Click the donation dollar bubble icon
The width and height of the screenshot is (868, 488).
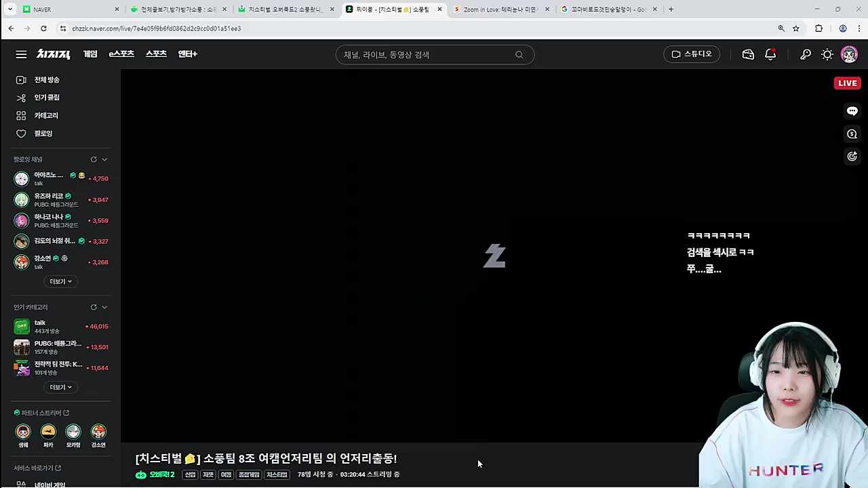pyautogui.click(x=852, y=134)
